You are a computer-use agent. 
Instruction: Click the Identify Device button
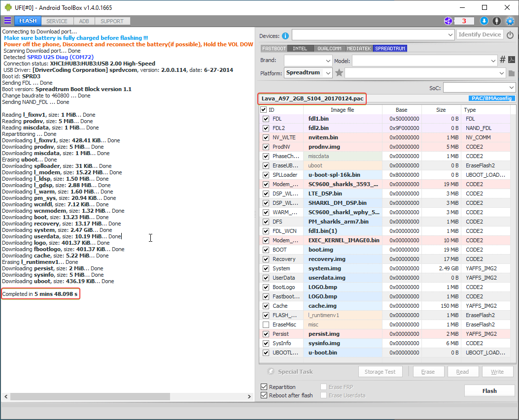pyautogui.click(x=480, y=34)
